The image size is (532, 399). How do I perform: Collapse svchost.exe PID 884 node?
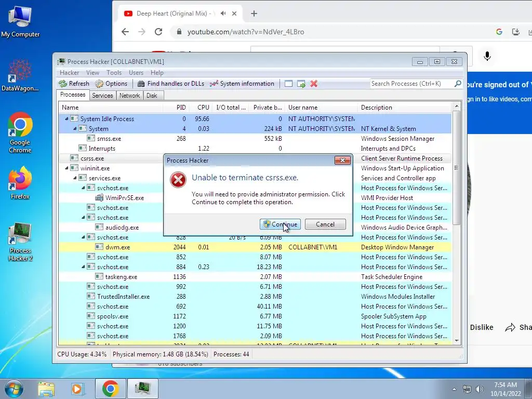[x=83, y=267]
